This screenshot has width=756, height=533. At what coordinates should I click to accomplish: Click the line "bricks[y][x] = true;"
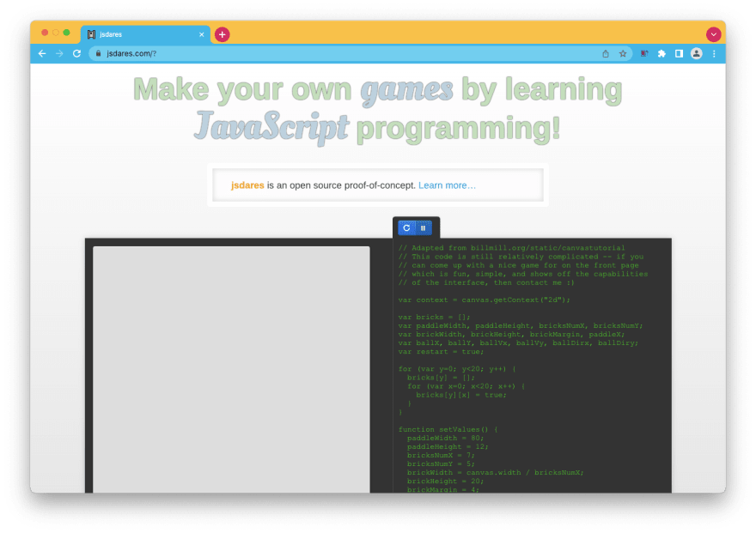click(x=461, y=394)
